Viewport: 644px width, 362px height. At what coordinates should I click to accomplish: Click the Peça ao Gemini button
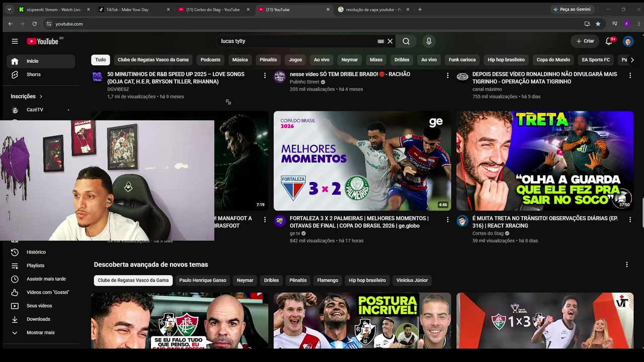(x=572, y=10)
